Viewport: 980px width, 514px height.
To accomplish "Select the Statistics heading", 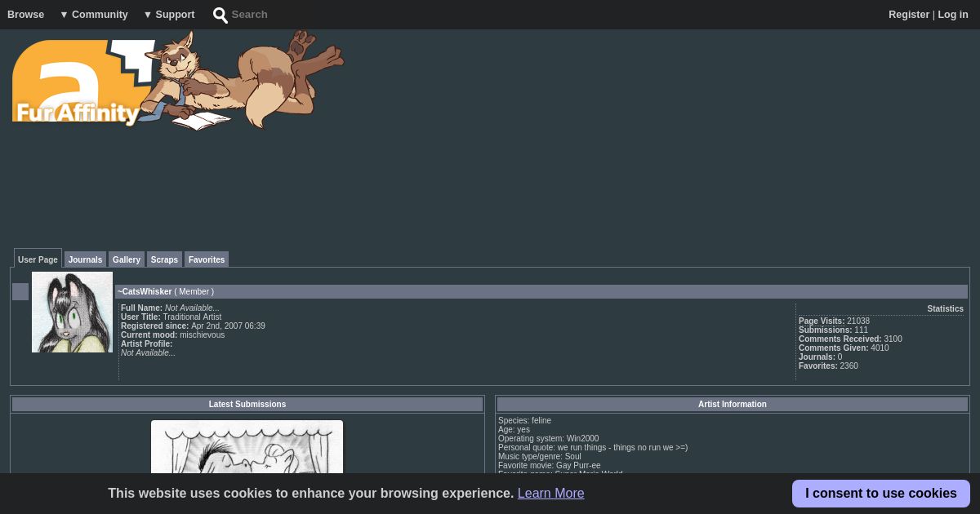I will [945, 308].
